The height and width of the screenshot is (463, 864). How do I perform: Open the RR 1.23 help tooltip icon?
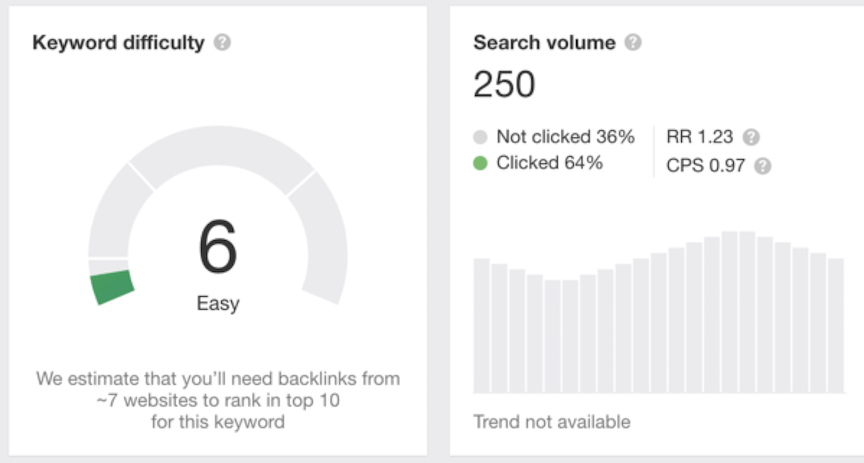pos(751,137)
